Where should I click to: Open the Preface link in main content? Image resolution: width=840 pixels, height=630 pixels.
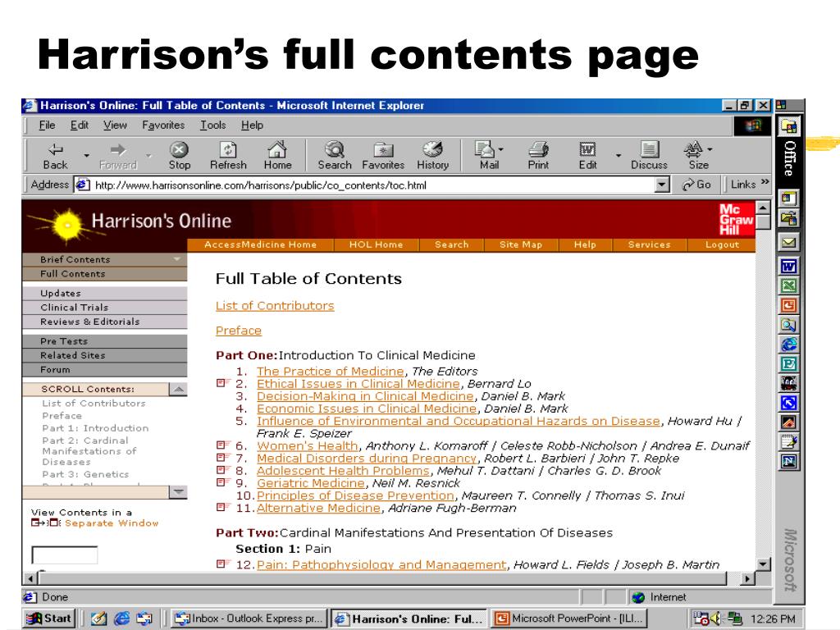click(x=239, y=331)
